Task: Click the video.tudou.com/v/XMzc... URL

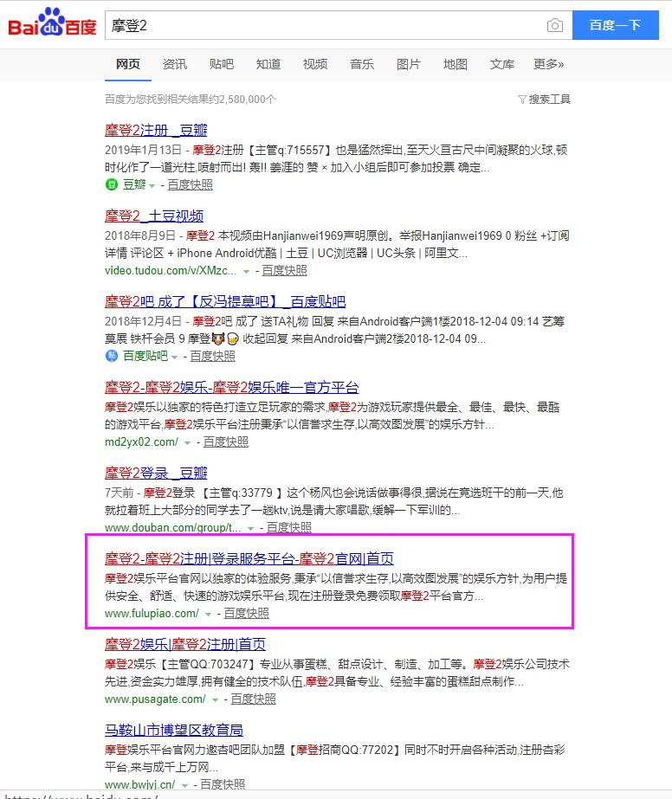Action: coord(171,270)
